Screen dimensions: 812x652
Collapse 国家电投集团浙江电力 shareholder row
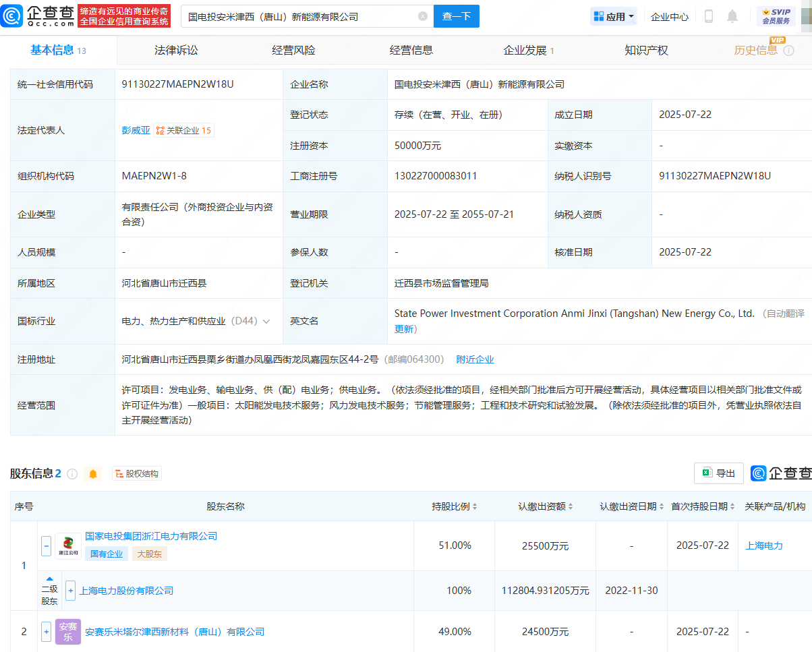coord(47,545)
